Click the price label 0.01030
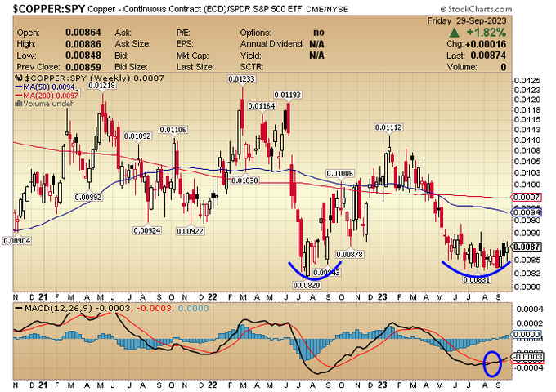This screenshot has width=556, height=392. (245, 180)
